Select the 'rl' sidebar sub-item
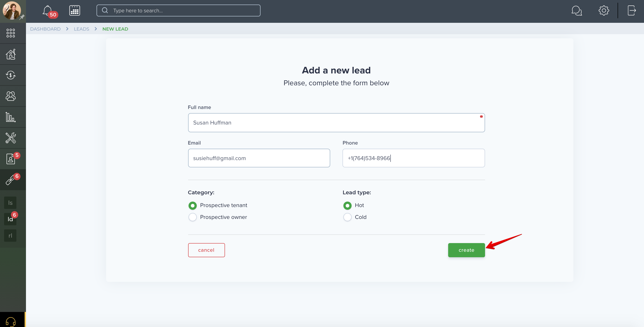The width and height of the screenshot is (644, 327). [x=10, y=236]
